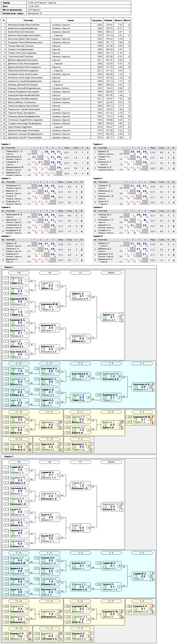Click the Группа-1 heading
178x644 pixels.
tap(6, 144)
